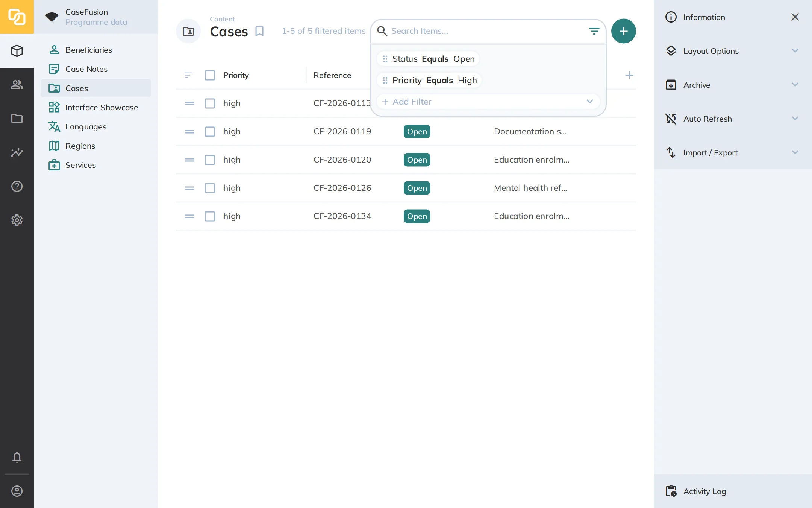Open Regions in the navigation

[x=96, y=146]
